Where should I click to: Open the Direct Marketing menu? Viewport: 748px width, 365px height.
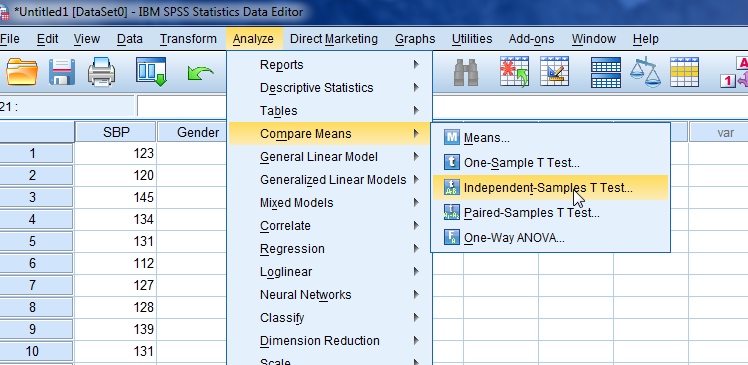tap(334, 39)
